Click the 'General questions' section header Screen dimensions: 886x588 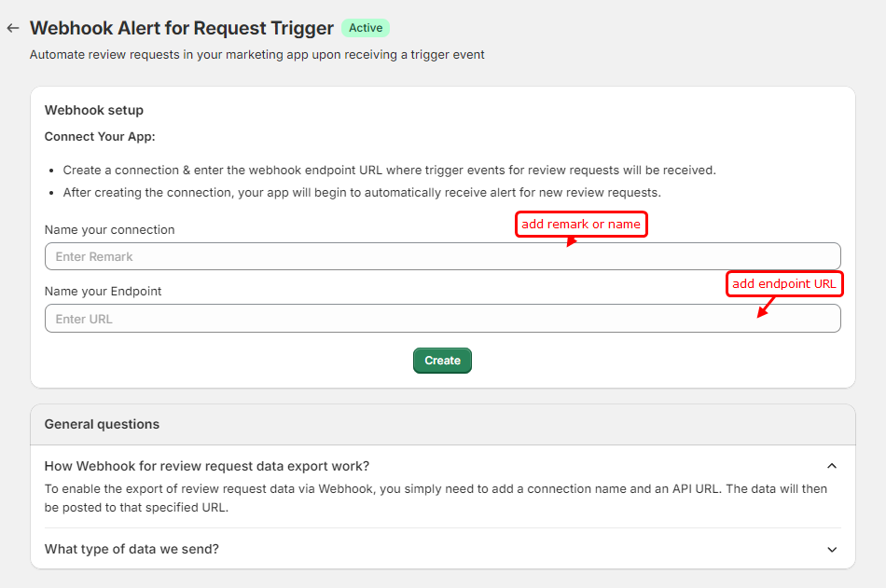coord(102,424)
